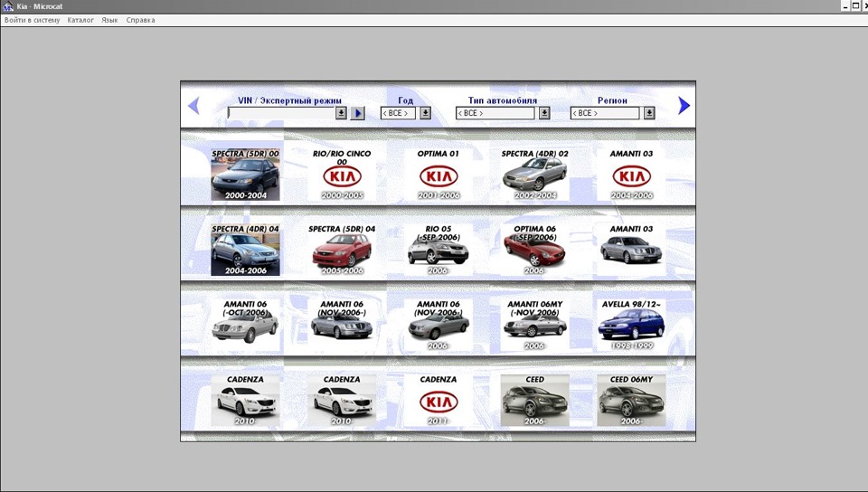Select the OPTIMA 06 (-SEP 2006) model
The image size is (868, 492).
534,250
